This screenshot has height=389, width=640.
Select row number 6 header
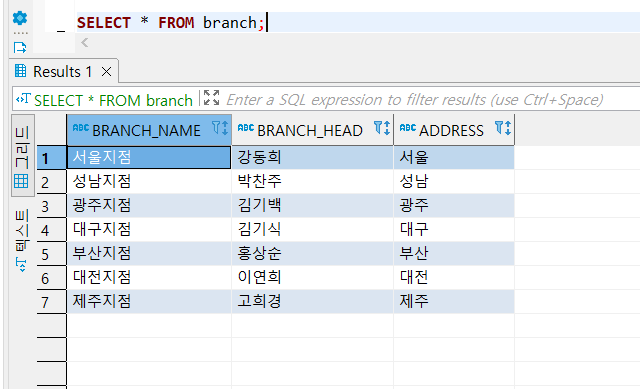pyautogui.click(x=51, y=278)
